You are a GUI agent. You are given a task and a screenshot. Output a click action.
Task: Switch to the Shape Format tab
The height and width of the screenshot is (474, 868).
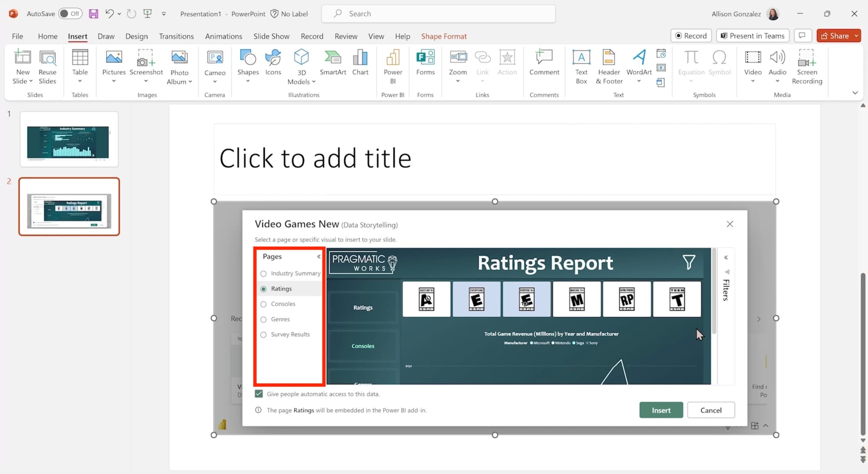444,36
